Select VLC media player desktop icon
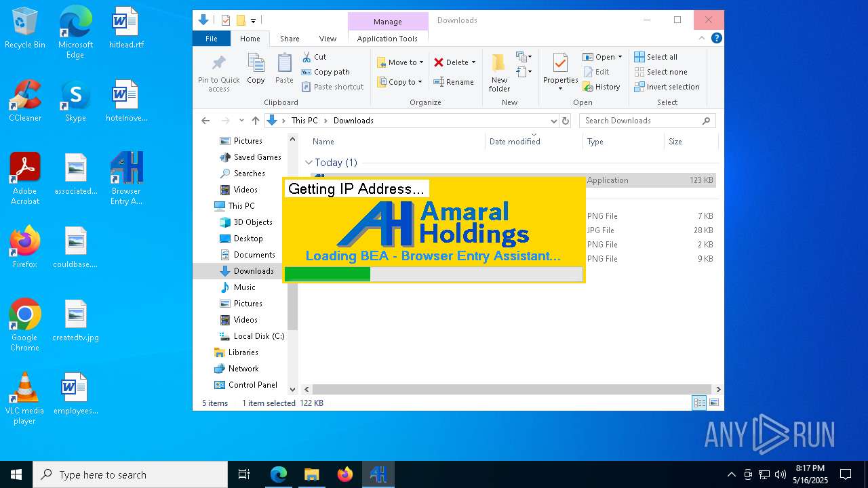Viewport: 868px width, 488px height. click(25, 399)
